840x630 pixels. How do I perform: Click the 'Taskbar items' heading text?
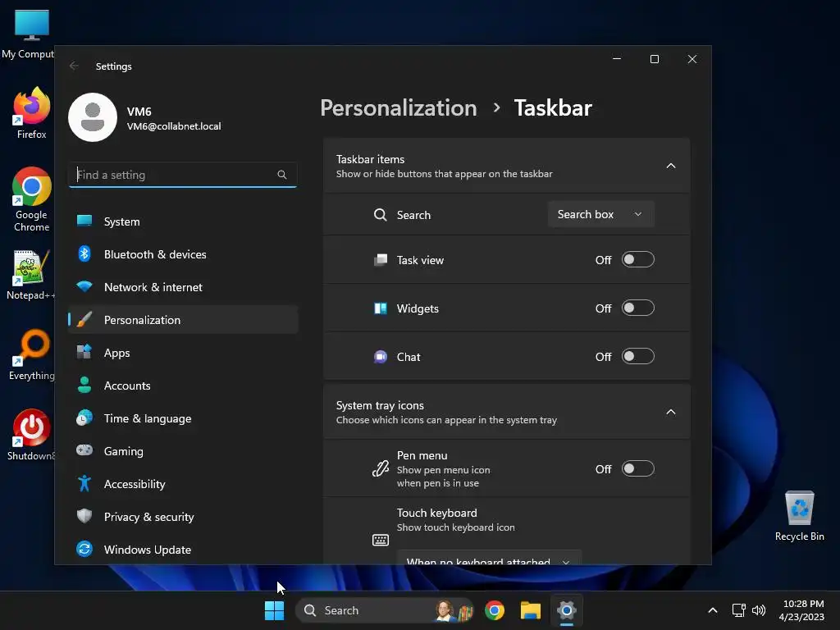370,159
